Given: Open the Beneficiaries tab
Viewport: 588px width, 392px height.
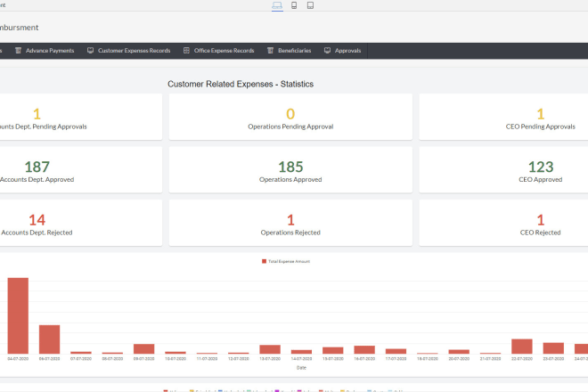Looking at the screenshot, I should pos(290,51).
